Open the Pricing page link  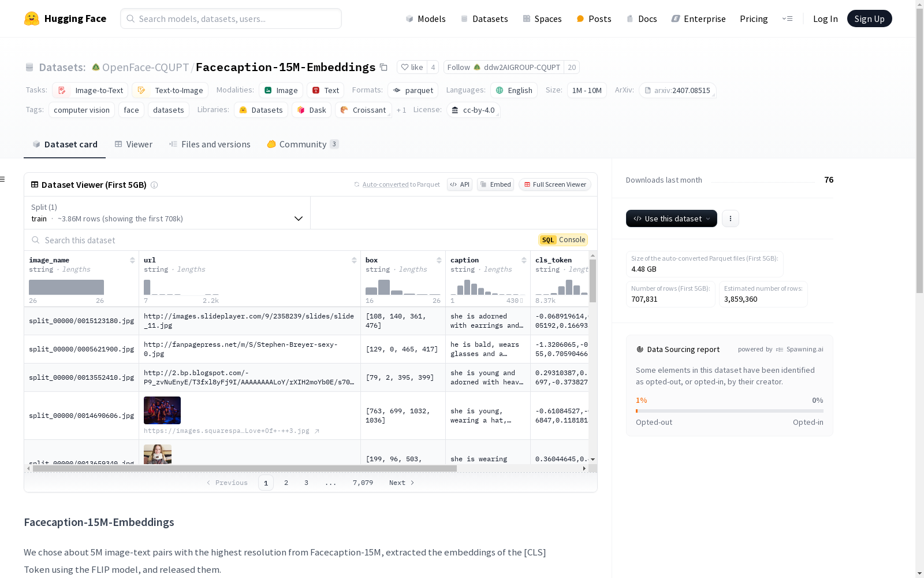(754, 18)
